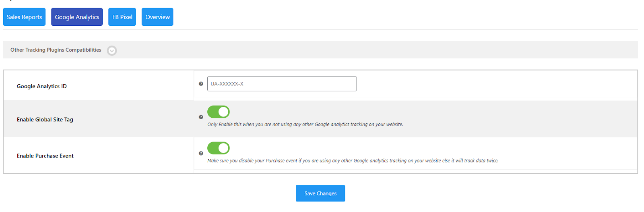The width and height of the screenshot is (644, 212).
Task: Click the 'Only Enable this when' note
Action: (x=305, y=125)
